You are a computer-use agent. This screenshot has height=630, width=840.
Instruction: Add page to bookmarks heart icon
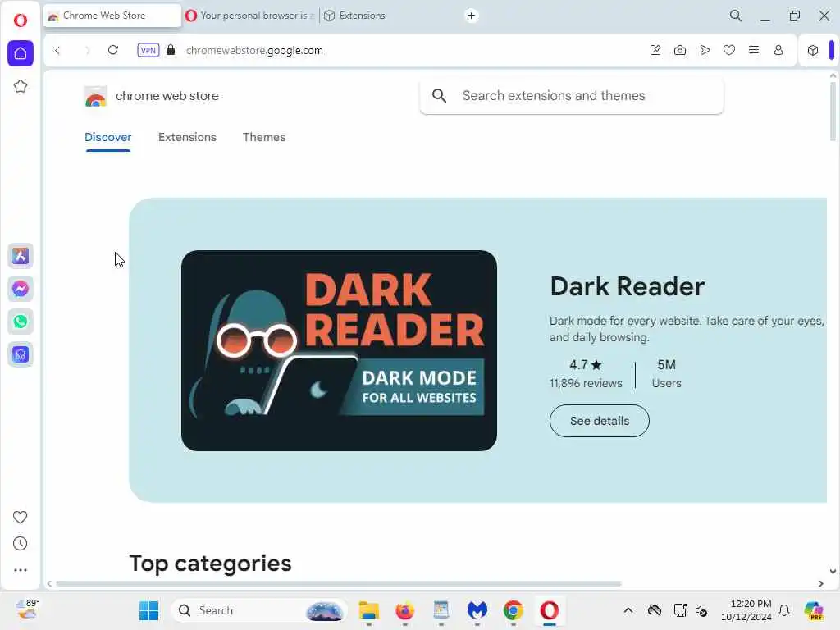coord(729,50)
